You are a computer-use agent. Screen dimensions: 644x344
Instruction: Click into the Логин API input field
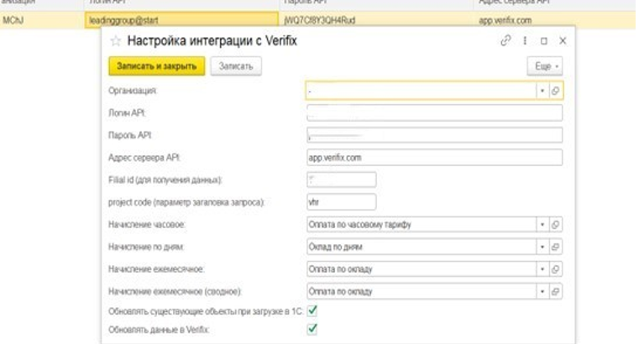(x=434, y=112)
